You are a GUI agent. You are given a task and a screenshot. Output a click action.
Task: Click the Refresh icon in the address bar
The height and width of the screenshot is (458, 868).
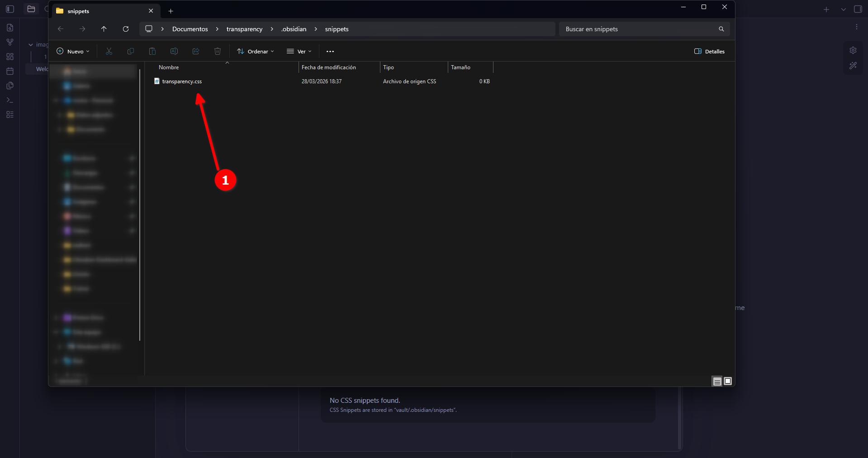tap(126, 29)
